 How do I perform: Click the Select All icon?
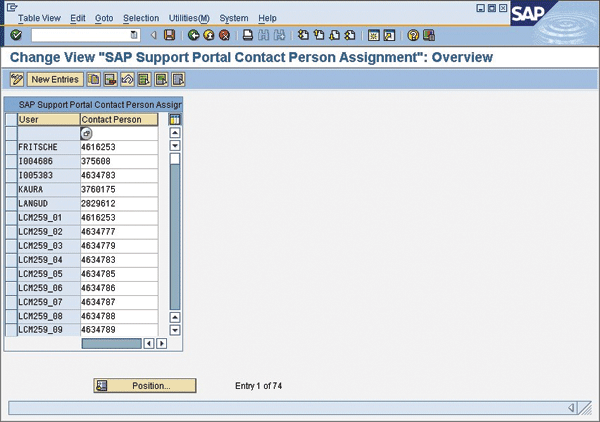coord(144,80)
